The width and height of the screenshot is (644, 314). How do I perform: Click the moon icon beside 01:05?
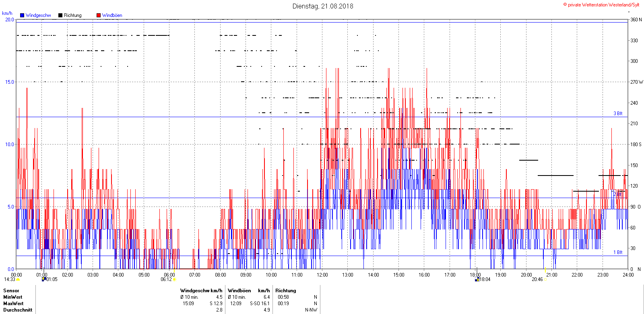click(x=44, y=279)
